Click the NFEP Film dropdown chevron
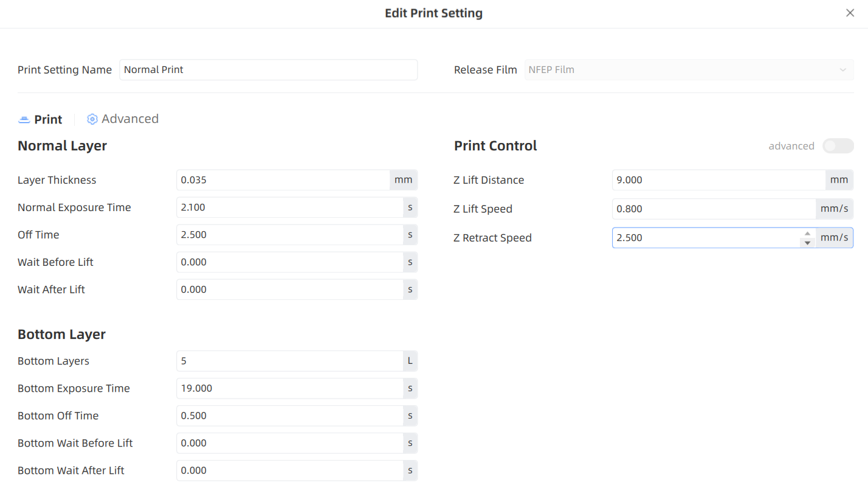Viewport: 868px width, 491px height. (x=842, y=70)
